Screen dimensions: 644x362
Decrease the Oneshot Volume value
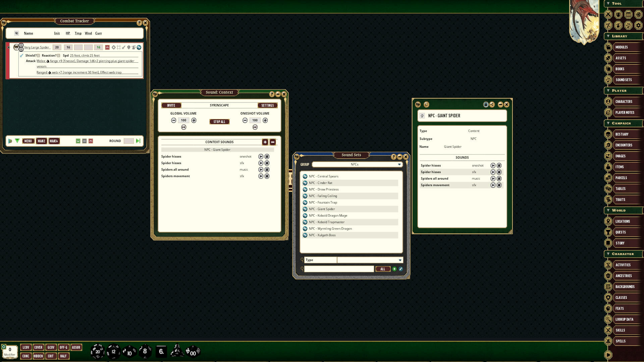(245, 120)
